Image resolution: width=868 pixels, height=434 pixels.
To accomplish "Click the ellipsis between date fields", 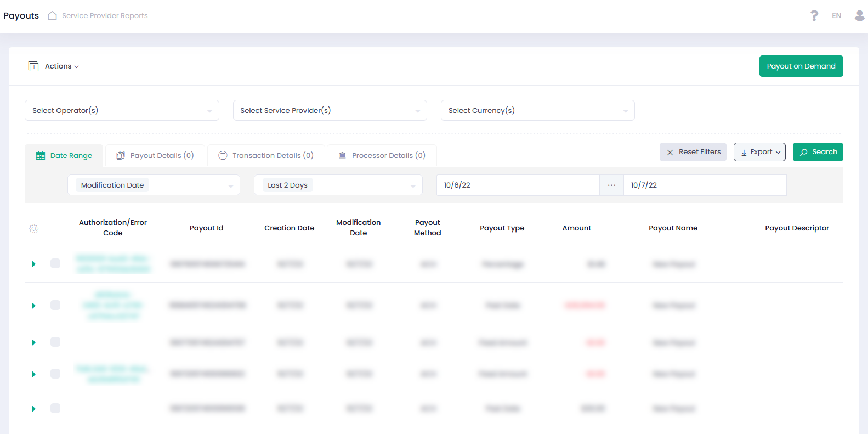I will click(x=611, y=185).
